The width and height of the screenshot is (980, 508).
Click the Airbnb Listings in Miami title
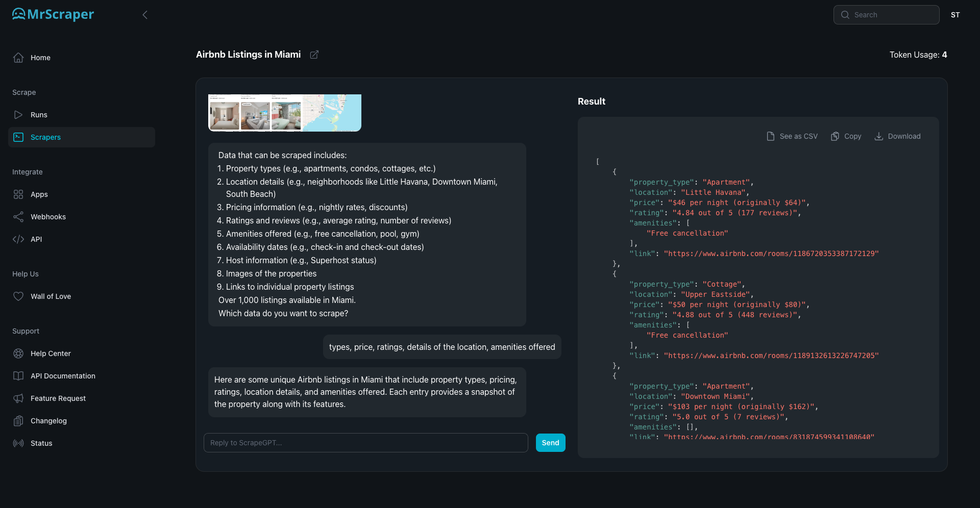[248, 55]
